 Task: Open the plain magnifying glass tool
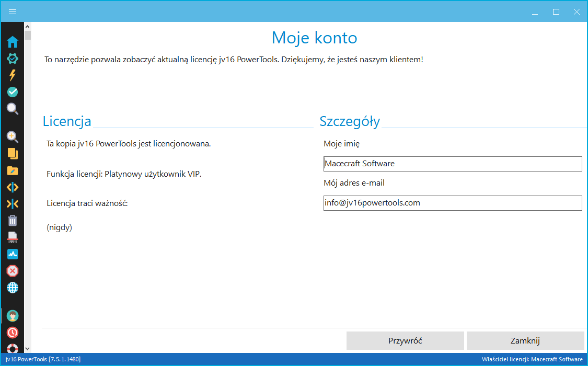[13, 109]
